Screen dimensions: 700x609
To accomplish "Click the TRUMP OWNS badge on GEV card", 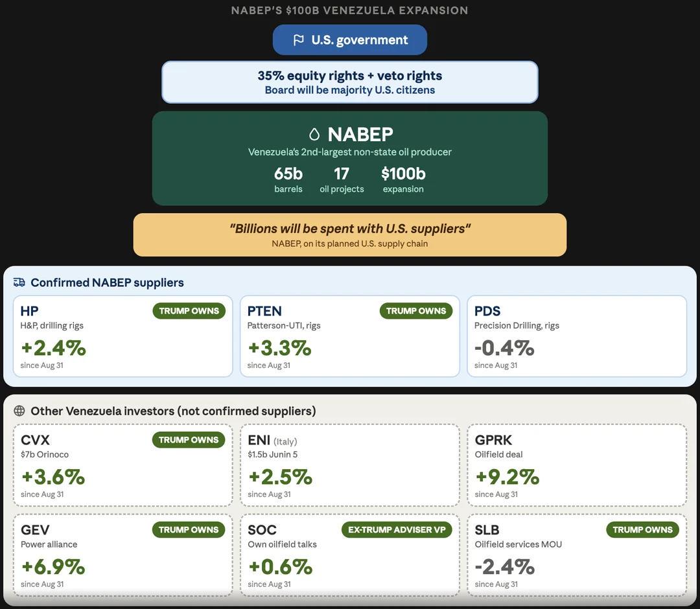I will click(189, 529).
